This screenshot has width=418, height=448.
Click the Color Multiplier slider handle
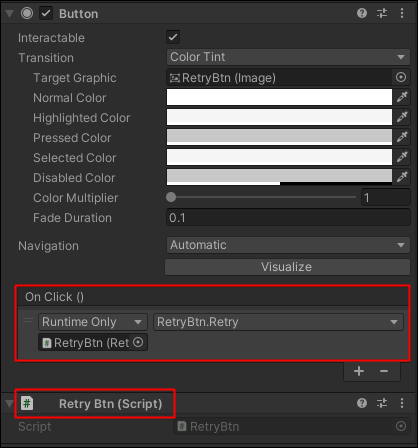[x=171, y=197]
